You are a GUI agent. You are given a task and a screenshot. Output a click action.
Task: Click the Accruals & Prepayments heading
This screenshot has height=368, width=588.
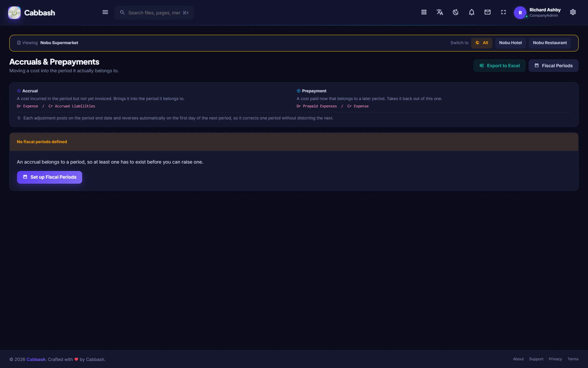(54, 62)
